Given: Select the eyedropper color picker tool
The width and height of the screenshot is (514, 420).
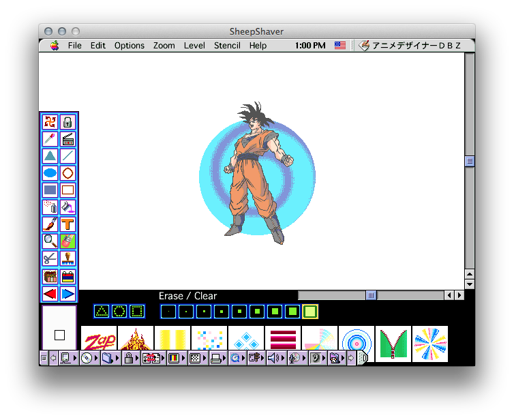Looking at the screenshot, I should (50, 139).
